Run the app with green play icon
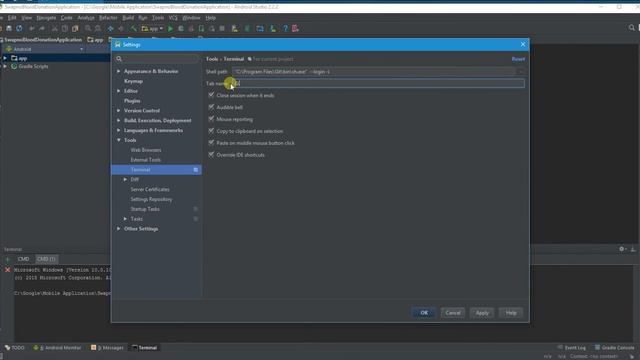640x360 pixels. (x=171, y=29)
